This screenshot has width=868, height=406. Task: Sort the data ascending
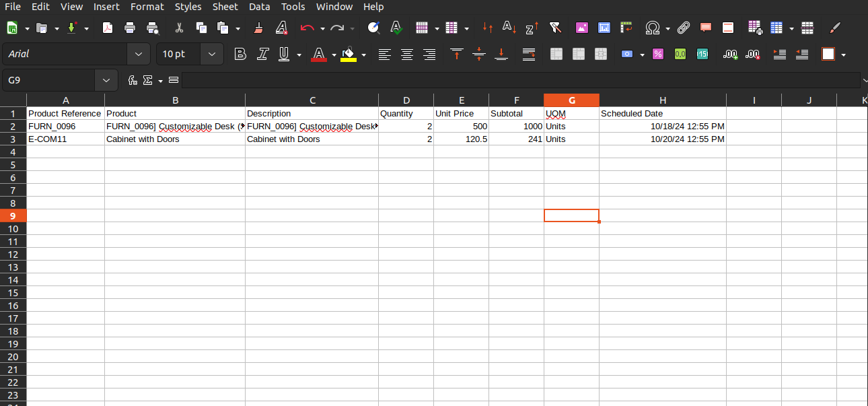[510, 28]
